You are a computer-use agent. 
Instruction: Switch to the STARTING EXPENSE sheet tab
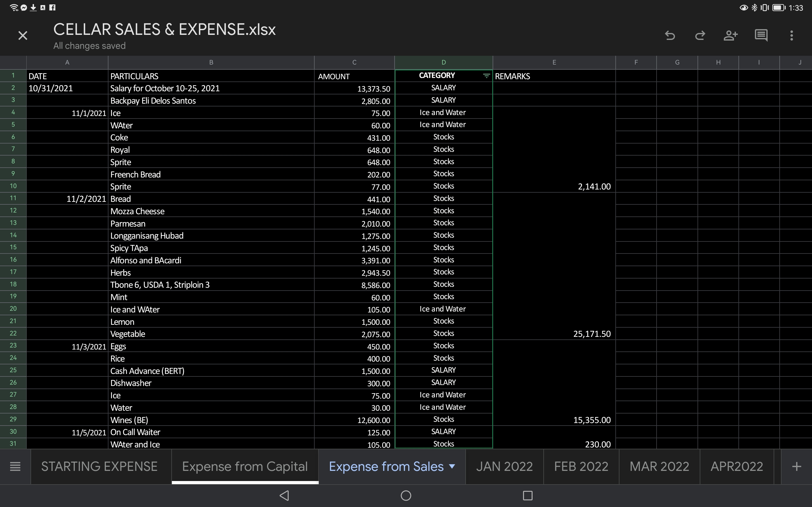tap(99, 466)
